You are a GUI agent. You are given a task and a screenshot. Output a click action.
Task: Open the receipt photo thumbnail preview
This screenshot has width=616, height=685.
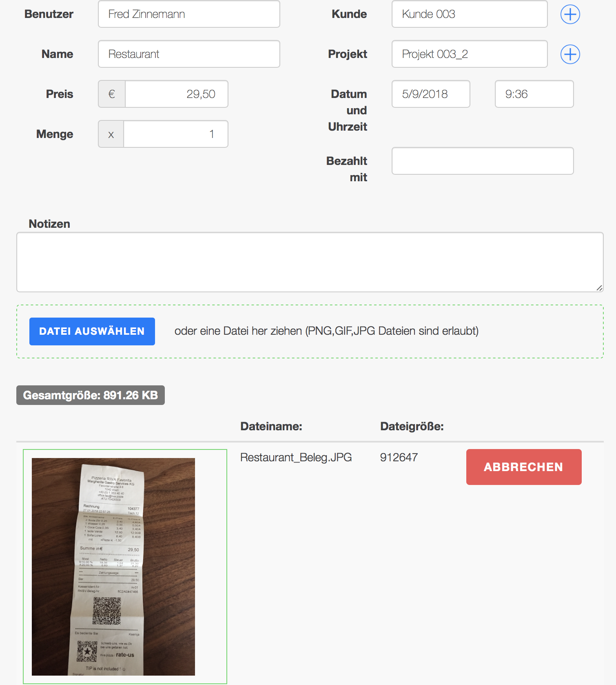[x=113, y=567]
